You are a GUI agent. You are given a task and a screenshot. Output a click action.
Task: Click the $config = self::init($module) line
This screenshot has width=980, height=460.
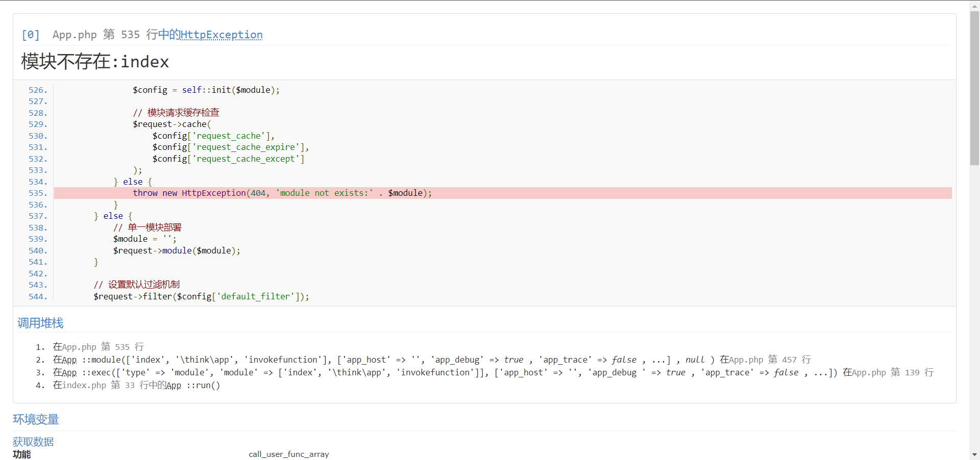(x=206, y=90)
